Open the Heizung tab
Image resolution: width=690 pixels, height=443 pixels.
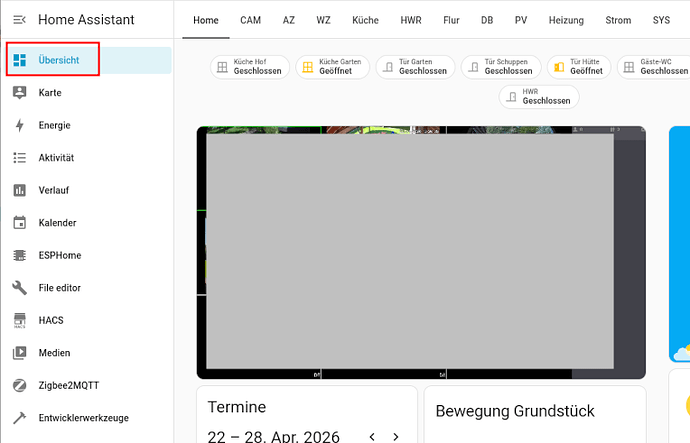(566, 20)
